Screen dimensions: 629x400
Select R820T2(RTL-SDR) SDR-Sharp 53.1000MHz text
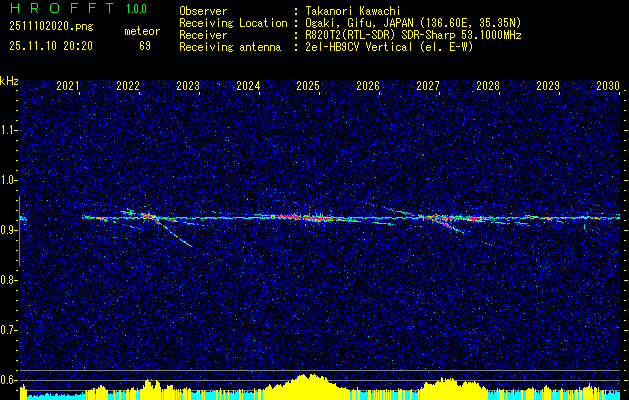click(413, 35)
